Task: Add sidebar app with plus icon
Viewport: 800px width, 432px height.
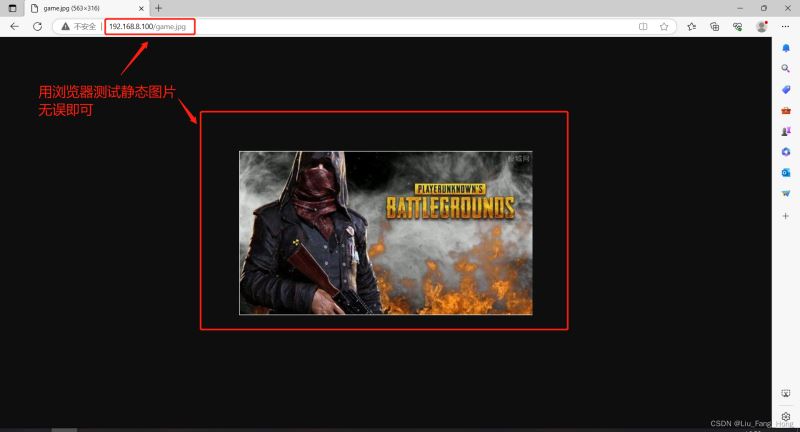Action: [x=786, y=216]
